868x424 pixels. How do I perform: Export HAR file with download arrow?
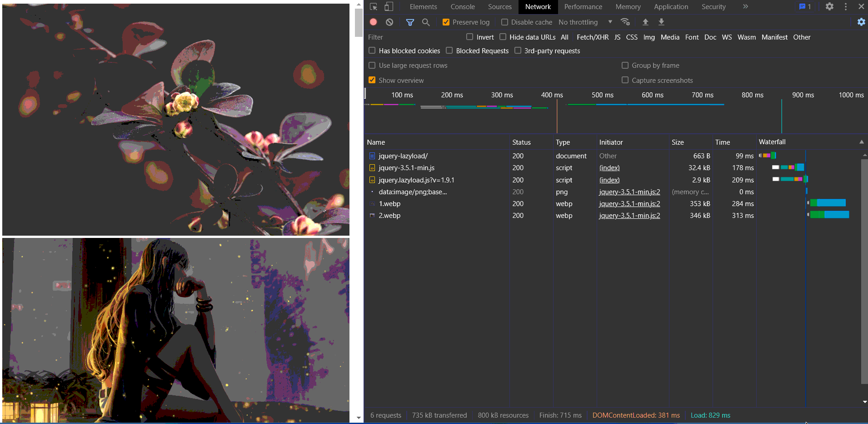pyautogui.click(x=661, y=22)
